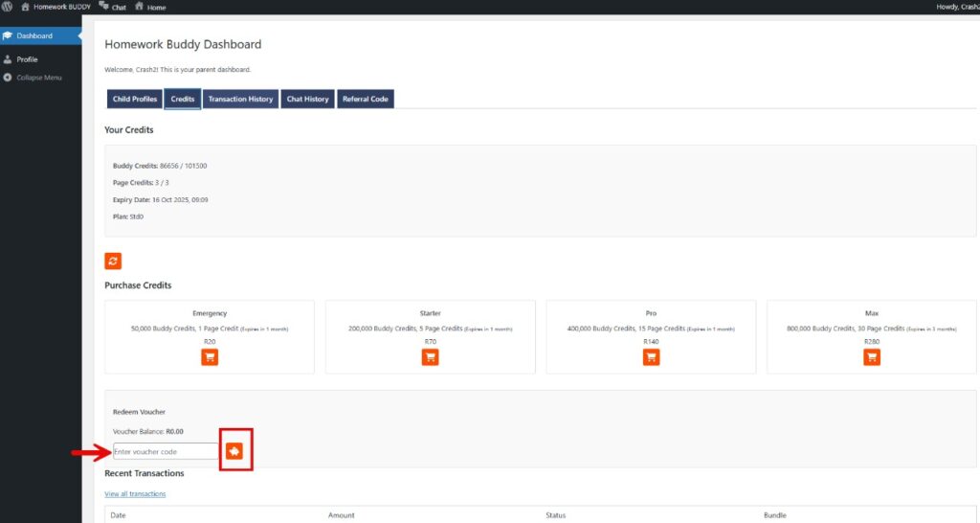Buy Pro bundle via cart icon
980x523 pixels.
(x=651, y=356)
